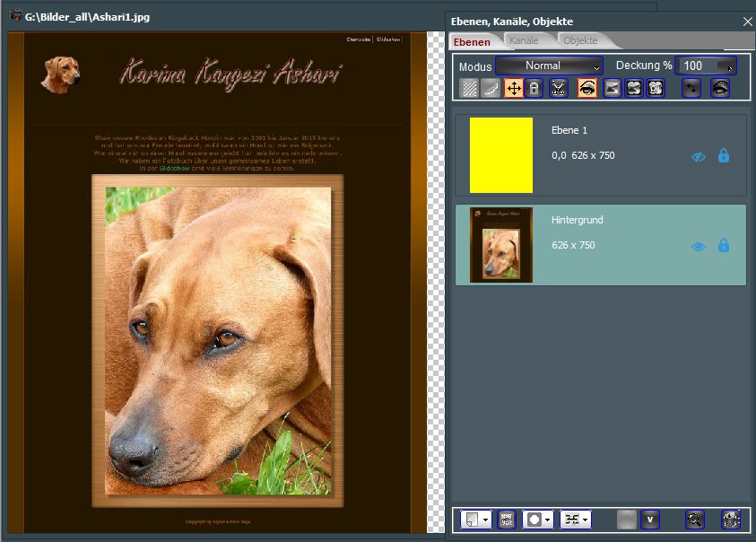Click the yellow Ebene 1 layer thumbnail

pos(501,155)
